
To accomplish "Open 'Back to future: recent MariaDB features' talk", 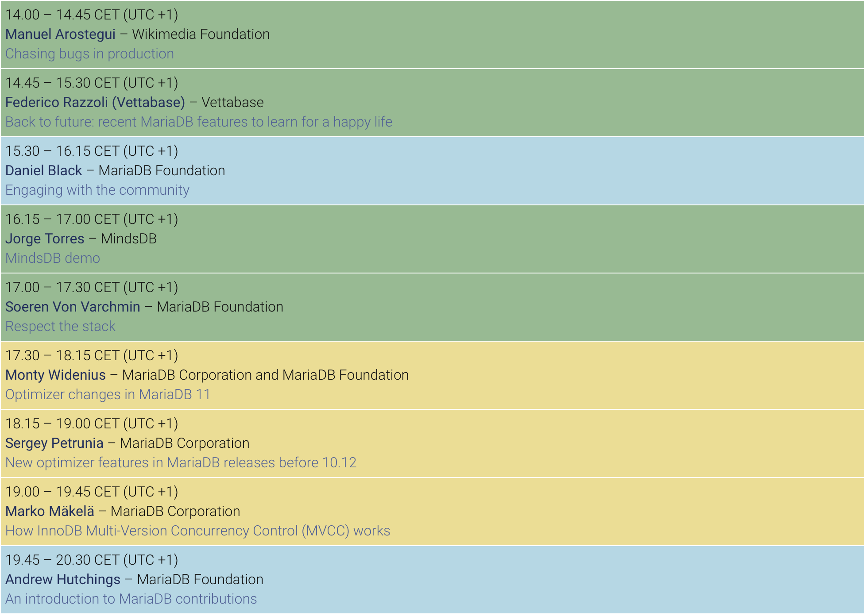I will click(199, 122).
